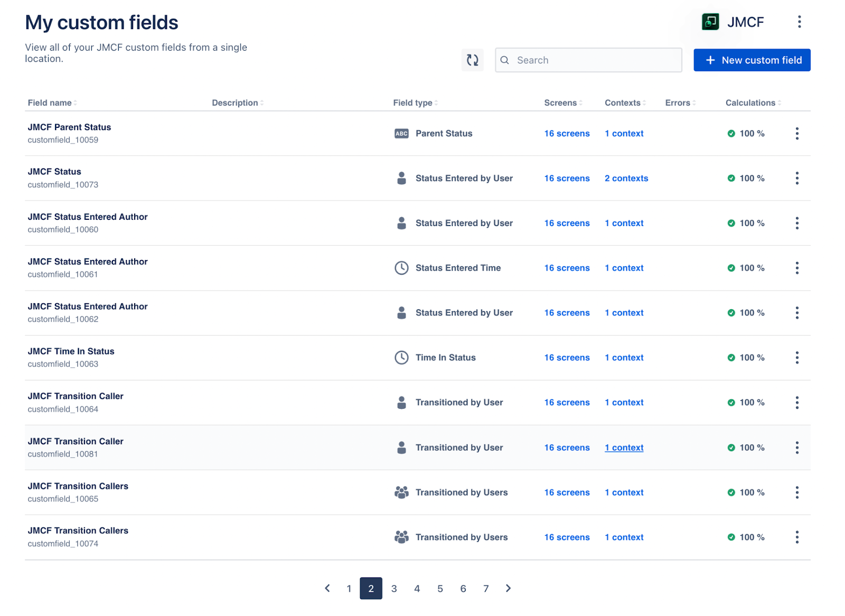This screenshot has height=616, width=845.
Task: Open 16 screens link in customfield_10061 row
Action: [567, 268]
